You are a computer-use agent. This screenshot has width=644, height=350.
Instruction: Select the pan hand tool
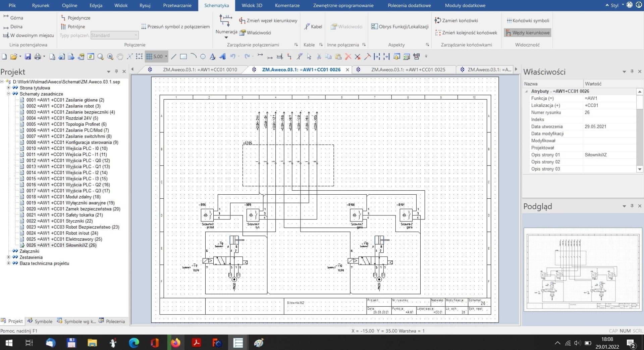120,57
